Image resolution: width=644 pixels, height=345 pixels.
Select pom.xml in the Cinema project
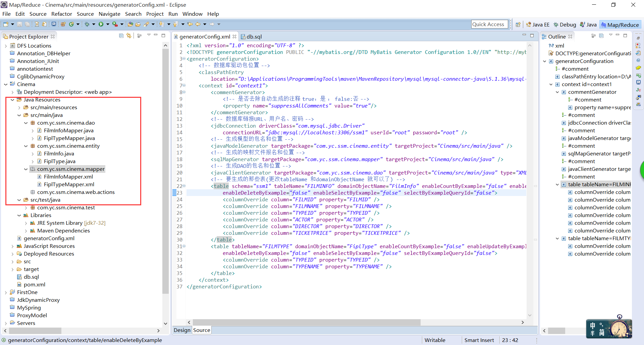click(x=35, y=285)
